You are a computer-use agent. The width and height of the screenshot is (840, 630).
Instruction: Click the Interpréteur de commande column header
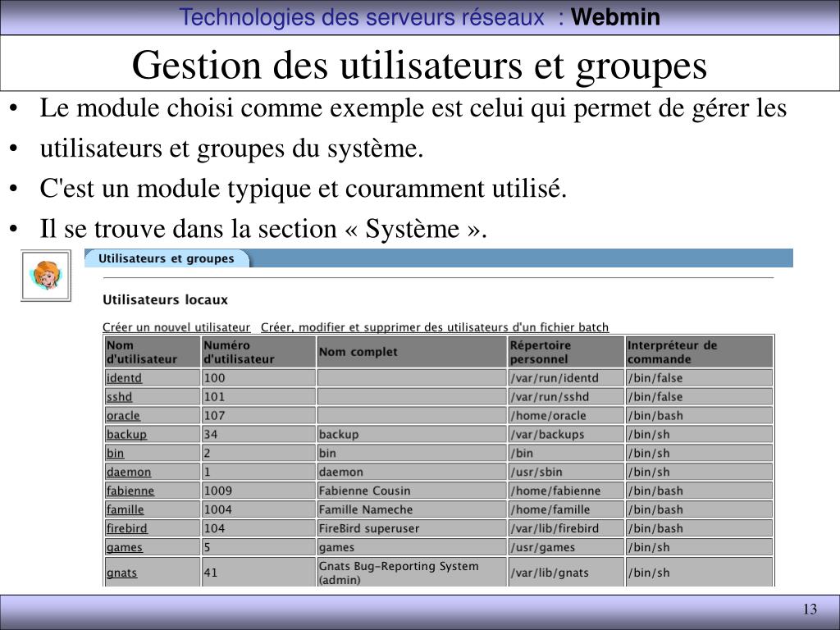[x=699, y=352]
